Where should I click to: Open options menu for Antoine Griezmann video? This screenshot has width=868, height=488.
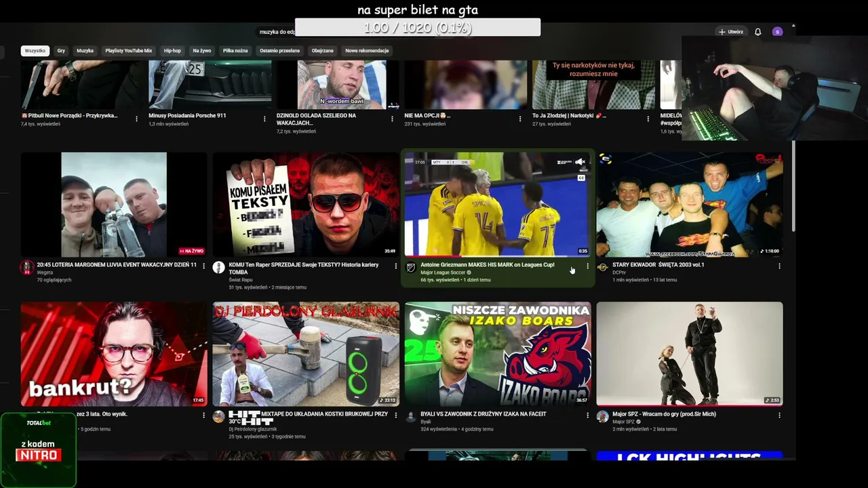[x=587, y=266]
